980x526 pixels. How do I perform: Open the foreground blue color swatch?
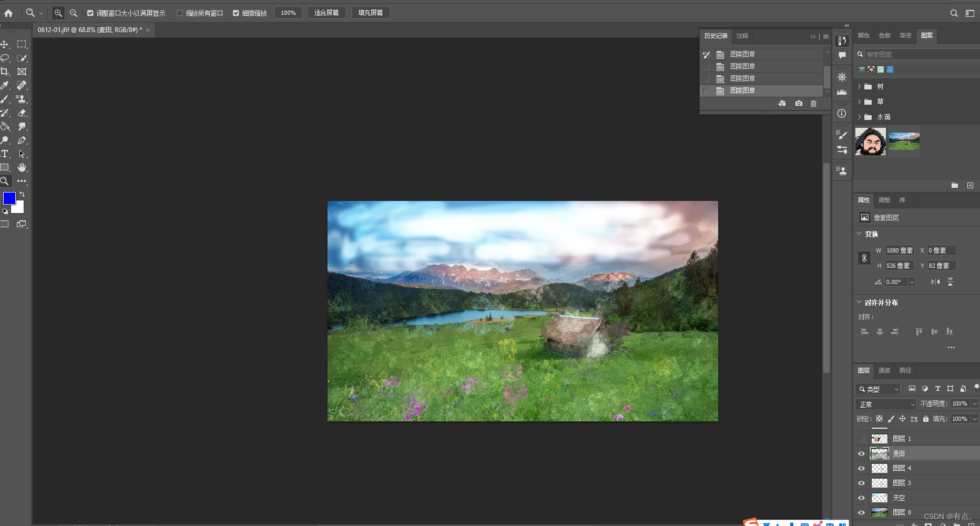pyautogui.click(x=8, y=198)
